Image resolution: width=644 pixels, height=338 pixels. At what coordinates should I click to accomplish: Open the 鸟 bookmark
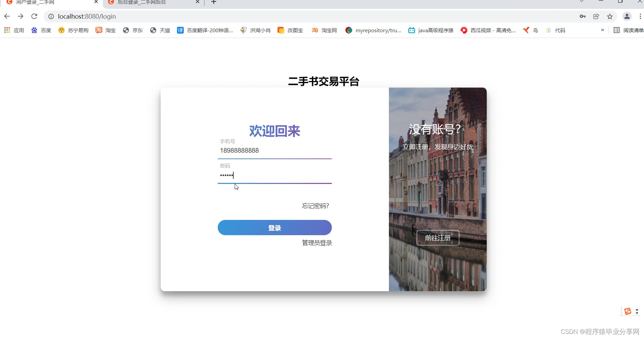pos(530,30)
